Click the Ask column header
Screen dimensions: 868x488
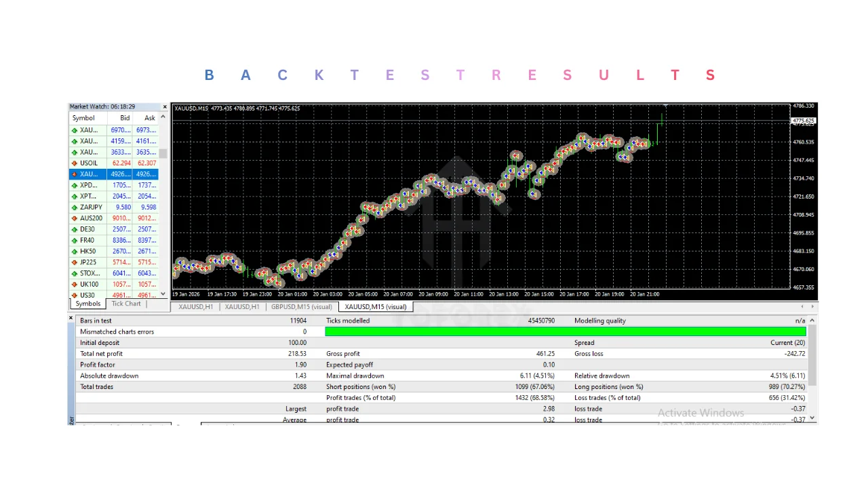[150, 118]
